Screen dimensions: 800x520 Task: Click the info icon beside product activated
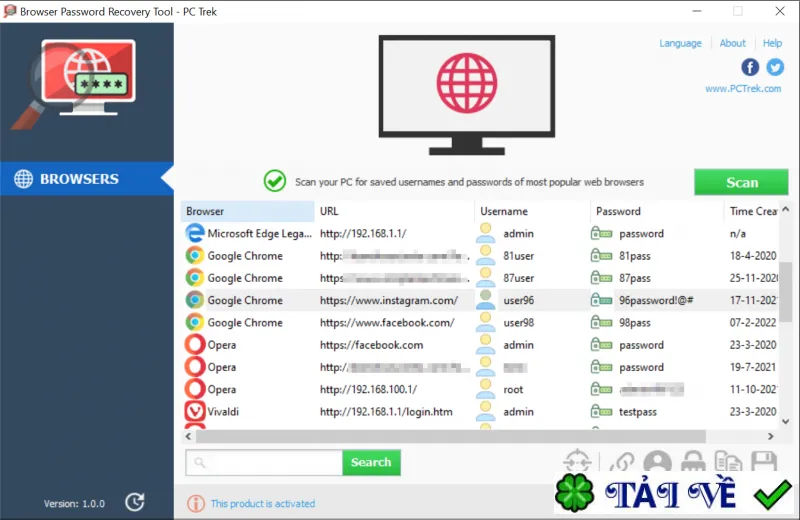pos(195,504)
